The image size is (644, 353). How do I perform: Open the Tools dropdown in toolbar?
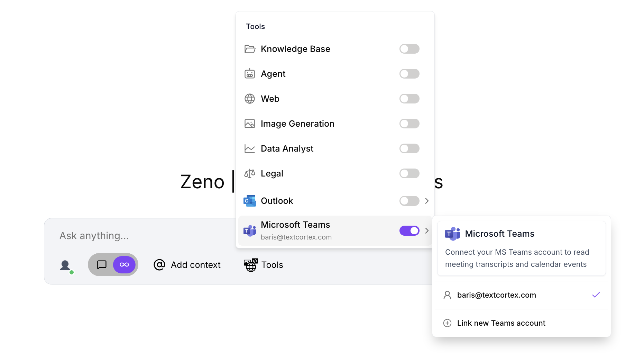coord(264,265)
